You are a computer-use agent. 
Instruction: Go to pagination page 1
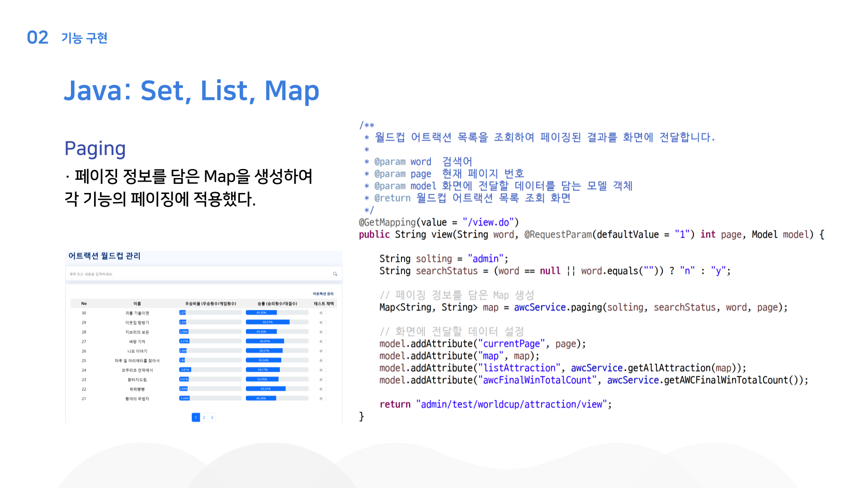196,417
